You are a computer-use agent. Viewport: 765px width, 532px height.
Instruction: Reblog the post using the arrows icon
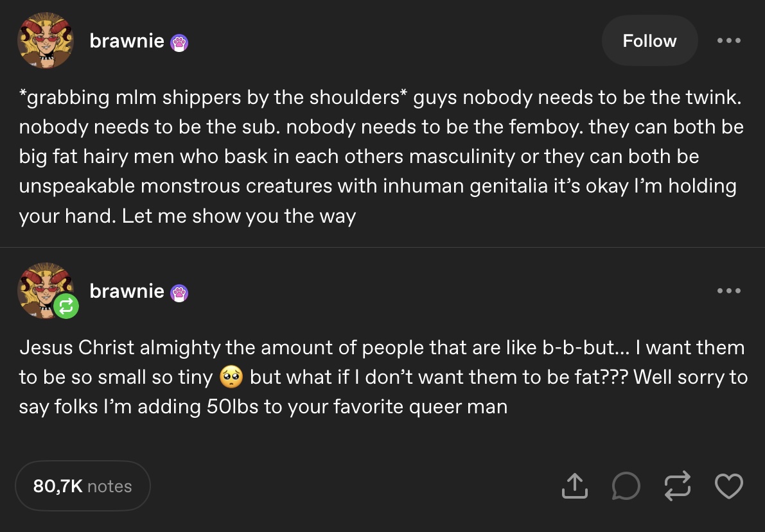click(676, 486)
